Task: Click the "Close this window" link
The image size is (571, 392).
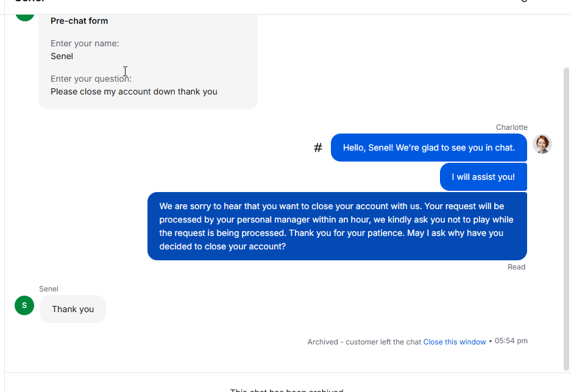Action: pos(455,342)
